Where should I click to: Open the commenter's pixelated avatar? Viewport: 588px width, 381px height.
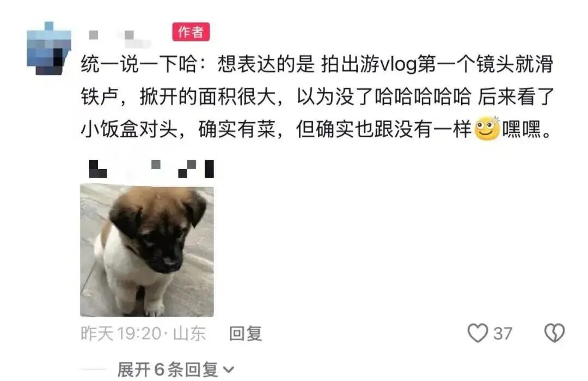click(49, 49)
